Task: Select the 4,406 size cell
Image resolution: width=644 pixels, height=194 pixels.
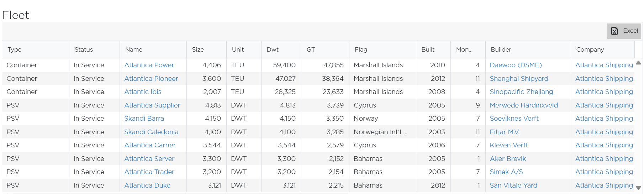Action: pos(206,65)
